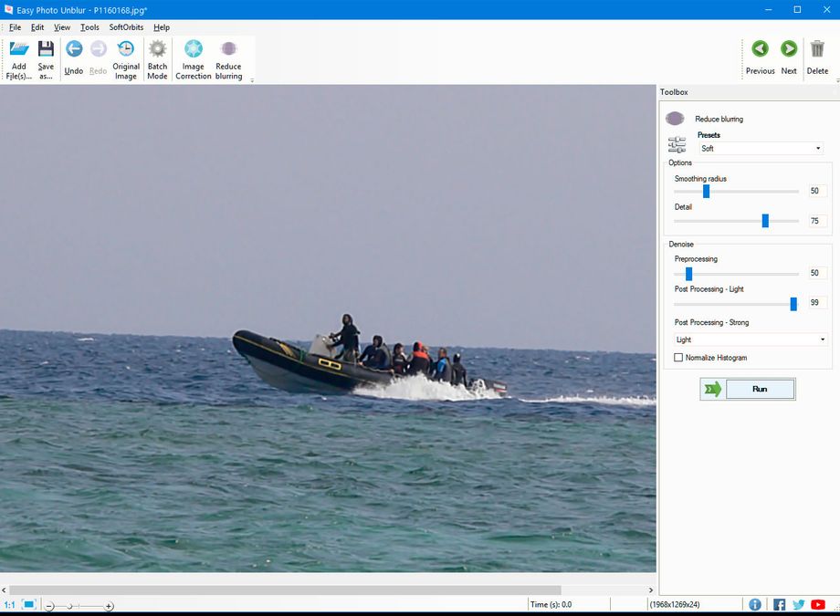Screen dimensions: 840x616
Task: Enable Normalize Histogram
Action: pos(678,357)
